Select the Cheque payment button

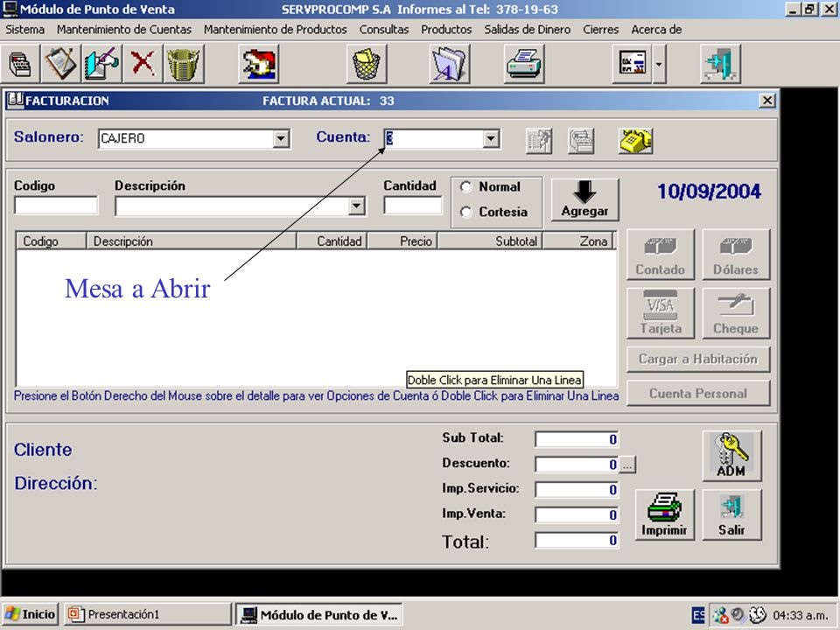(736, 313)
